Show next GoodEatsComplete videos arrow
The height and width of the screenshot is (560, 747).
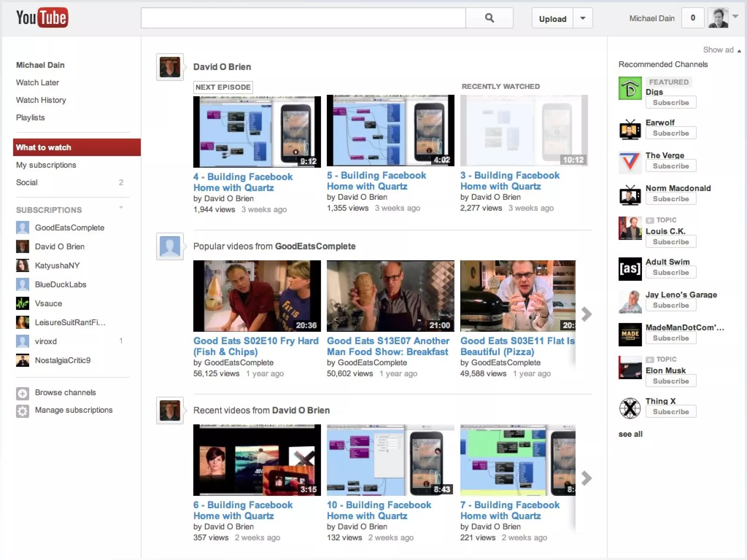point(586,314)
